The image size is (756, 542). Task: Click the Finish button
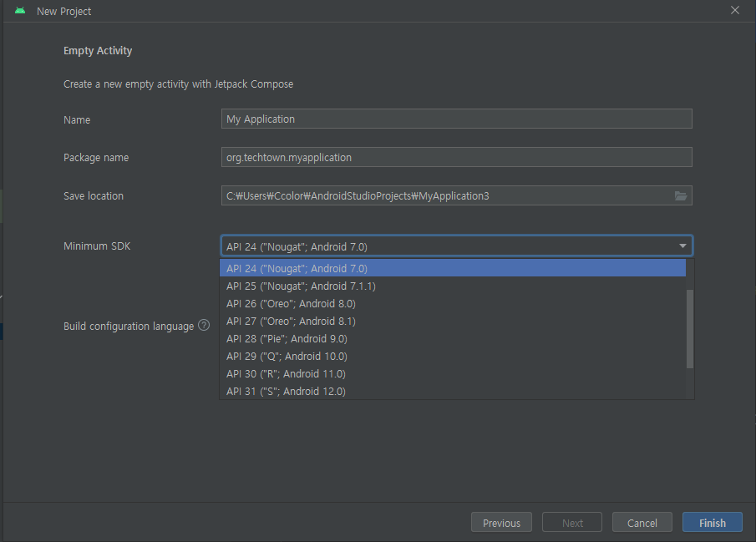click(712, 522)
